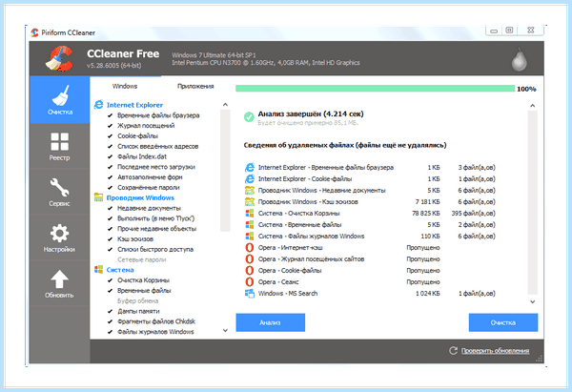Viewport: 572px width, 392px height.
Task: Click the Обновить upgrade arrow
Action: point(59,283)
